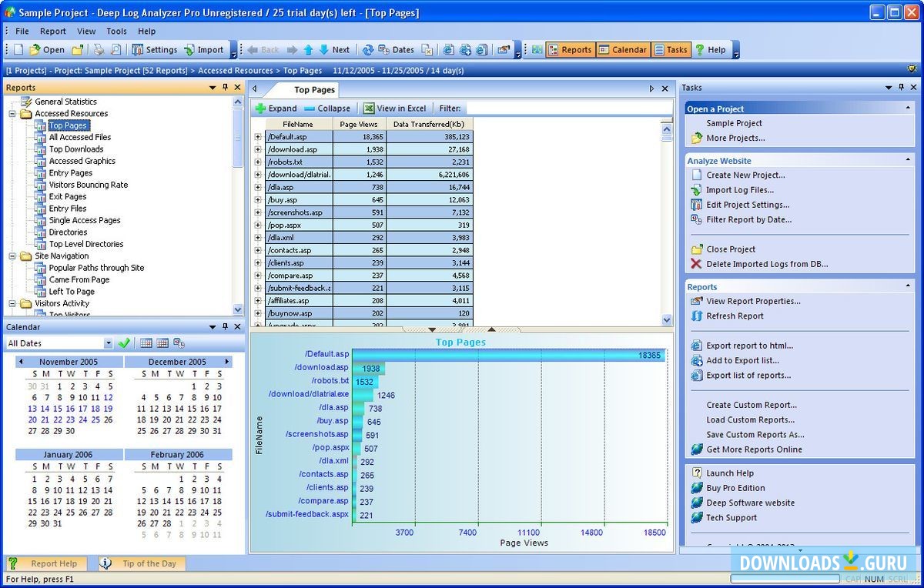Open the Report menu
Image resolution: width=924 pixels, height=588 pixels.
pos(53,31)
